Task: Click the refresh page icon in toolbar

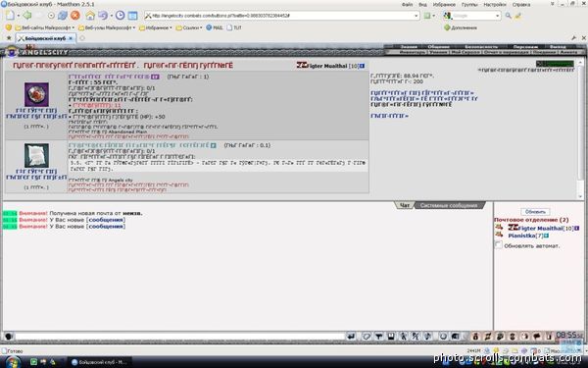Action: click(63, 16)
